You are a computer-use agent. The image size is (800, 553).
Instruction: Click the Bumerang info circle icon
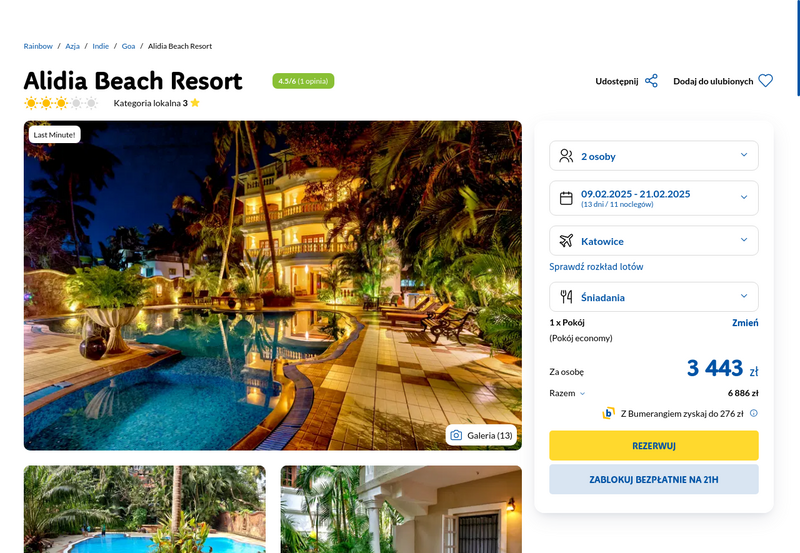point(754,413)
